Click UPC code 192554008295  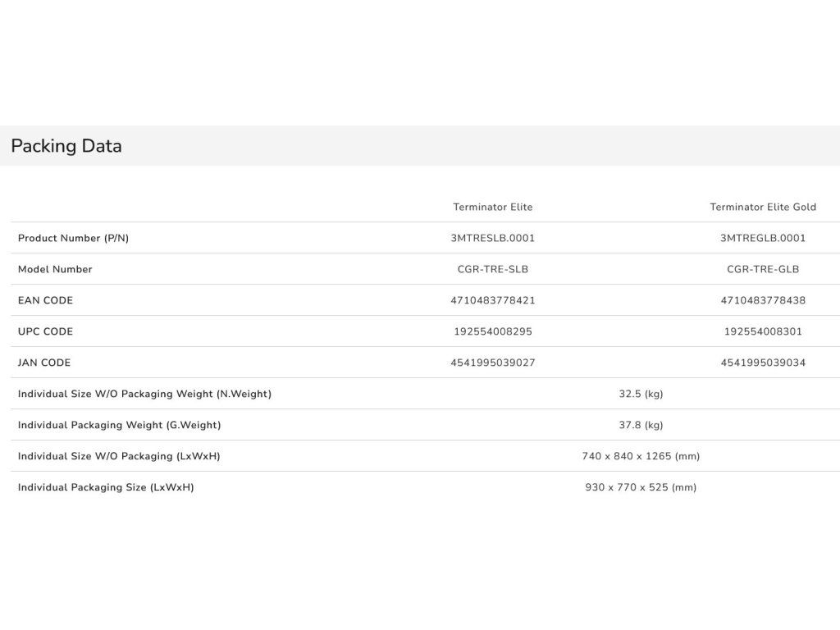click(493, 331)
